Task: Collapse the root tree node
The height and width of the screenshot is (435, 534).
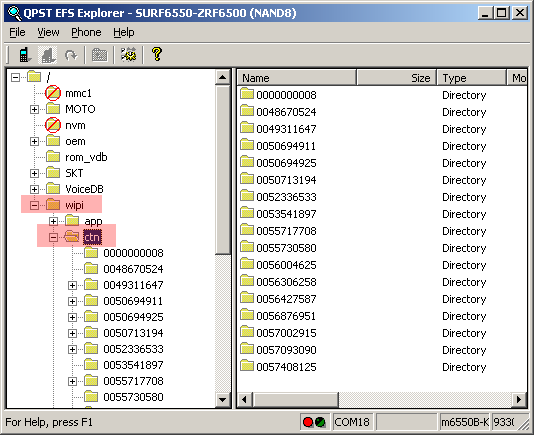Action: click(x=15, y=77)
